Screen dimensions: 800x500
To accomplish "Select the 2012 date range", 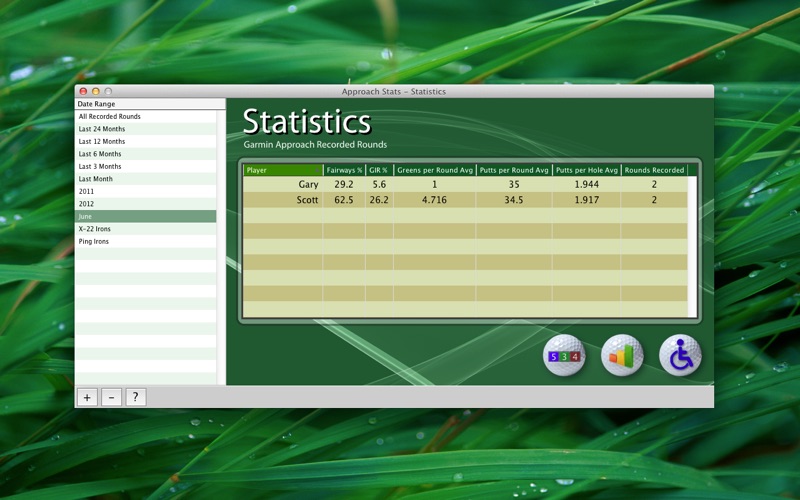I will pos(145,204).
